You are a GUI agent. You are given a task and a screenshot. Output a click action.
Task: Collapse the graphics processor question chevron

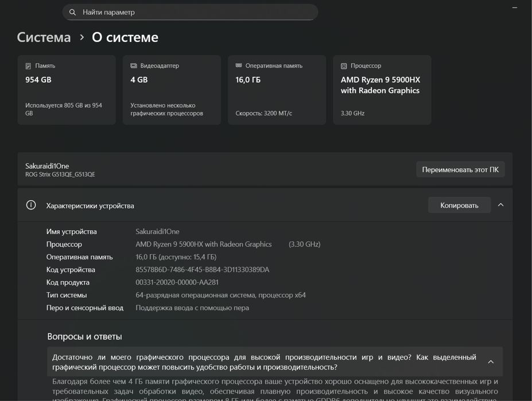[x=491, y=362]
